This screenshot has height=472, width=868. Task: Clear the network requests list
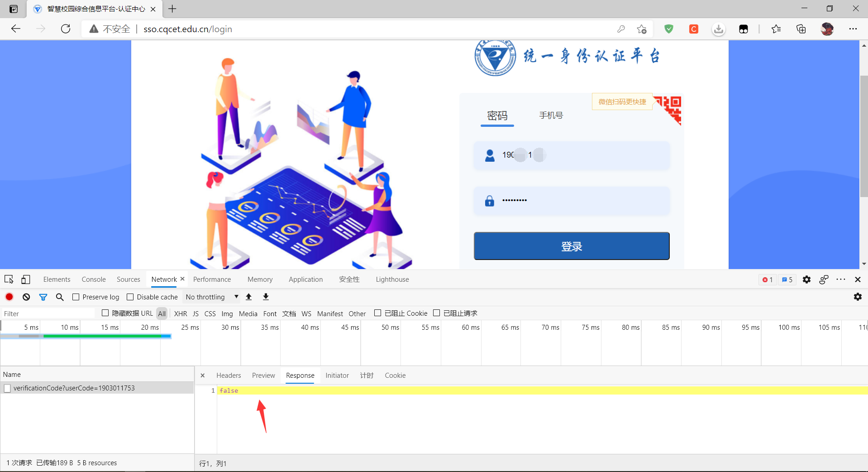tap(26, 297)
